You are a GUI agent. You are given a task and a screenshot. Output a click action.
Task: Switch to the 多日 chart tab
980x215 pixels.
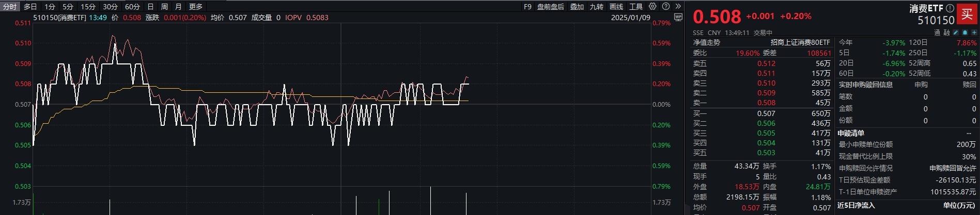pyautogui.click(x=30, y=7)
